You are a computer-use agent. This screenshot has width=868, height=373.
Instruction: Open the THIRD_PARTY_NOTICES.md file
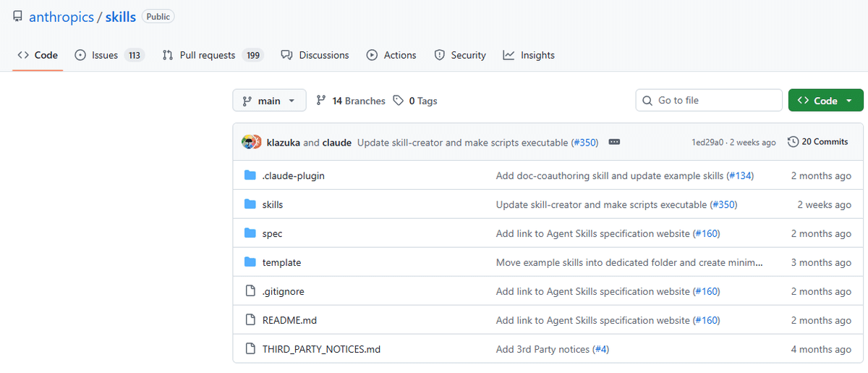click(321, 350)
